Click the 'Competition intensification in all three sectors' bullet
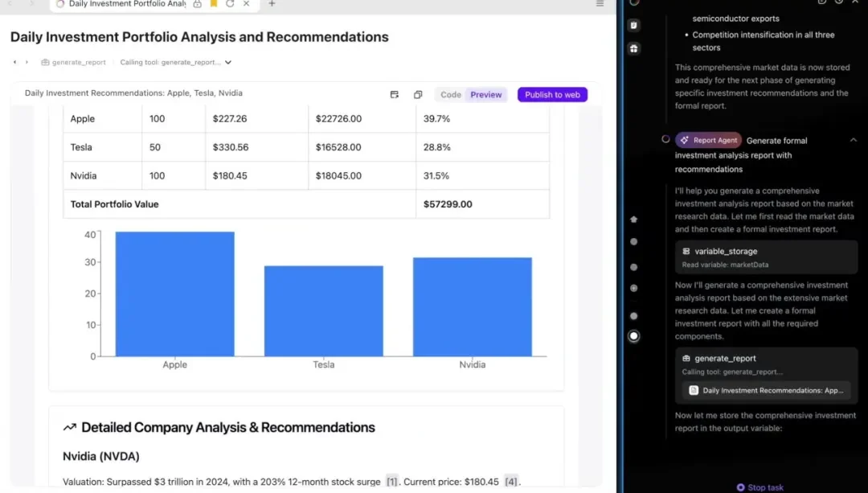Screen dimensions: 868x493 pos(764,41)
